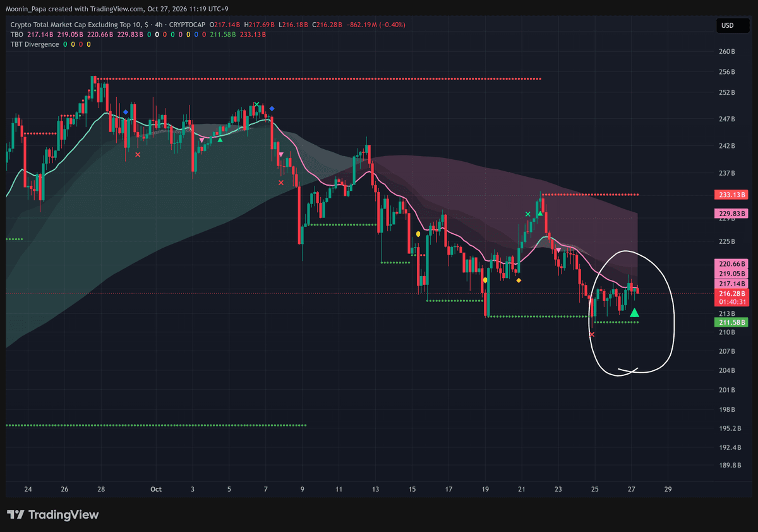
Task: Click the TBT Divergence indicator legend name
Action: [x=35, y=44]
